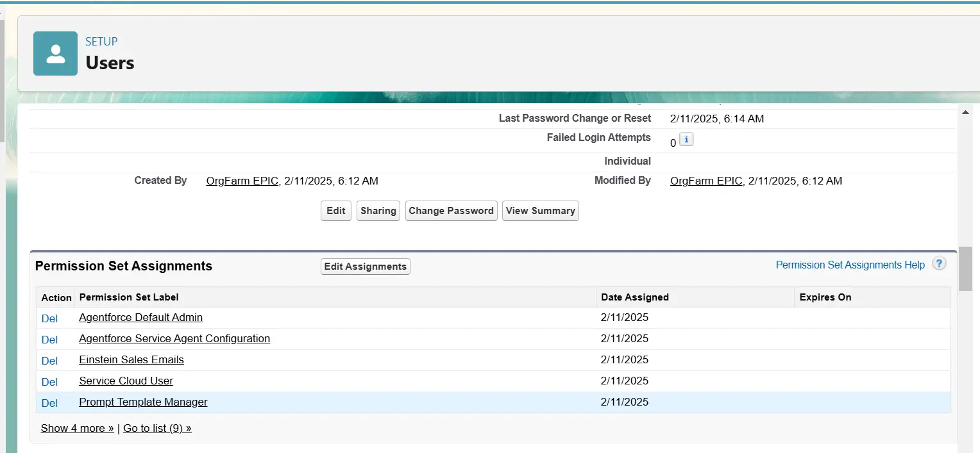Screen dimensions: 980x453
Task: Click the Last Password Change or Reset label
Action: click(575, 119)
